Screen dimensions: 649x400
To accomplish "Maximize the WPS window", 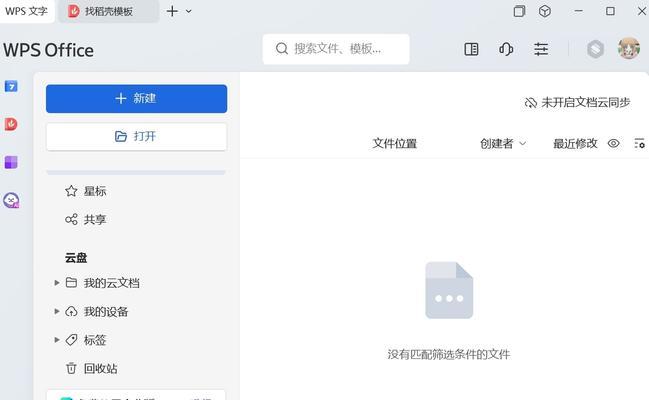I will coord(610,11).
